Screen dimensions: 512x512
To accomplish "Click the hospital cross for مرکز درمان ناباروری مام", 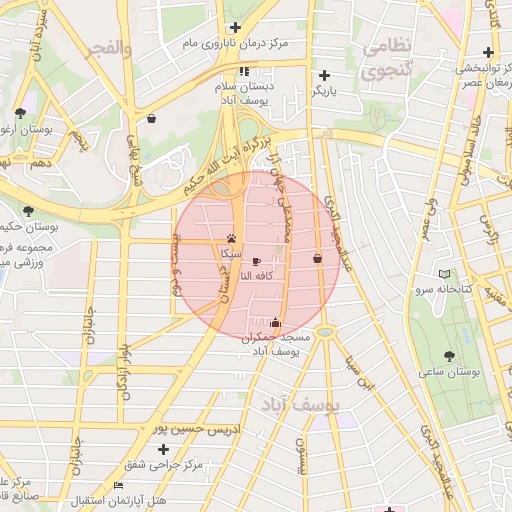I will pyautogui.click(x=235, y=27).
